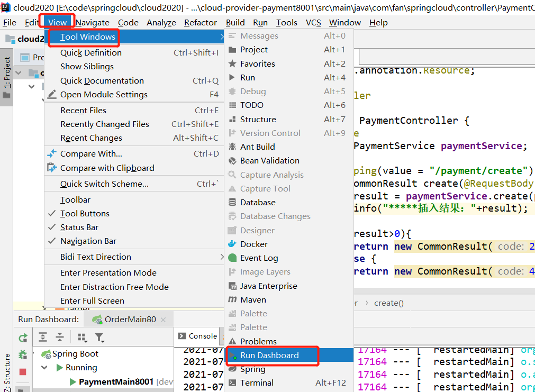Toggle the Toolbar view option
This screenshot has height=392, width=535.
(134, 200)
